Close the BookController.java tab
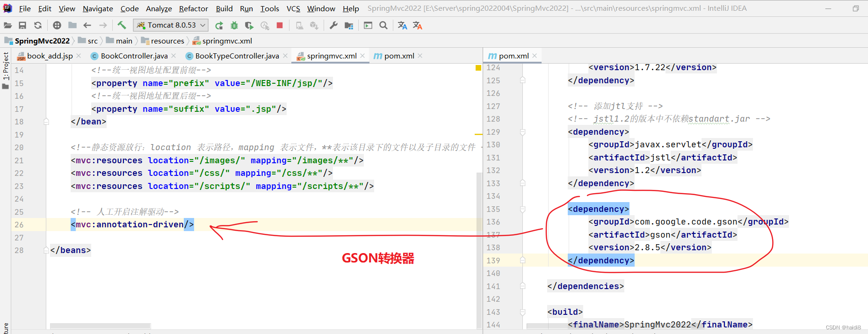 174,56
